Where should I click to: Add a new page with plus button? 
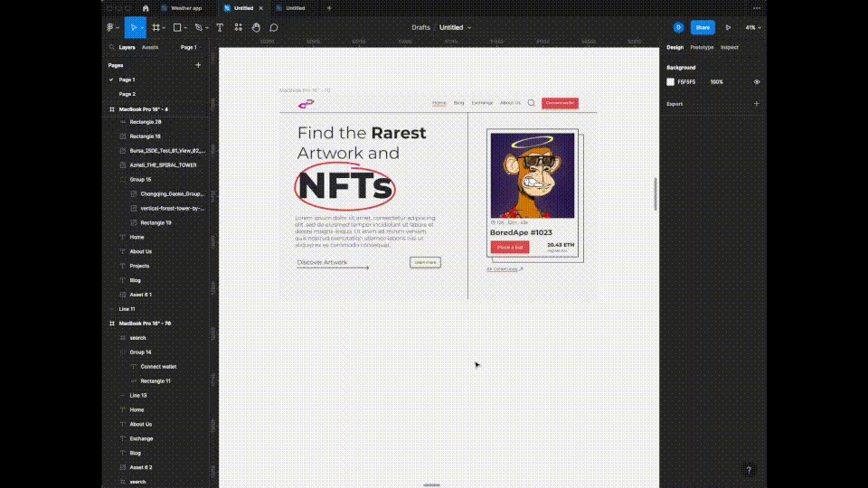pyautogui.click(x=198, y=65)
